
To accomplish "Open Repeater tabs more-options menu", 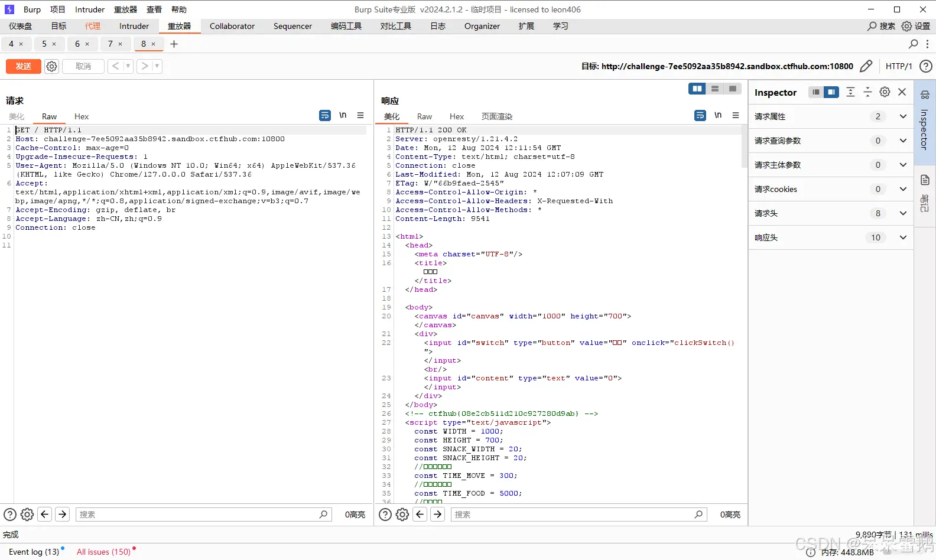I will click(x=927, y=44).
